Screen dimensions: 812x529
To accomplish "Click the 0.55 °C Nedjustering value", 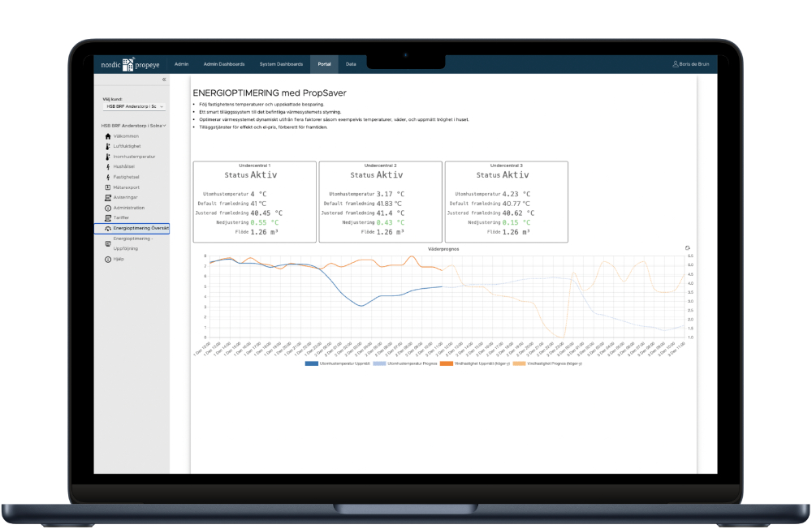I will tap(265, 222).
